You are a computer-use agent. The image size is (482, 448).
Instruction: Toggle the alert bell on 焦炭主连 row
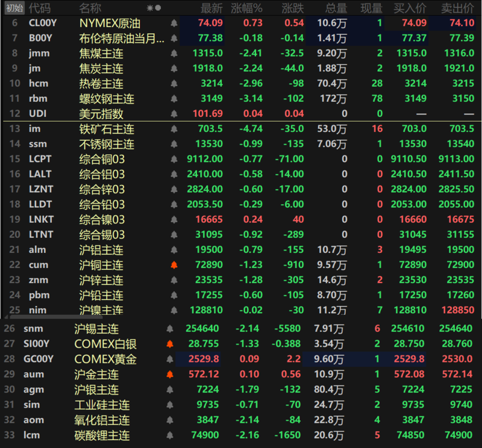pyautogui.click(x=174, y=69)
